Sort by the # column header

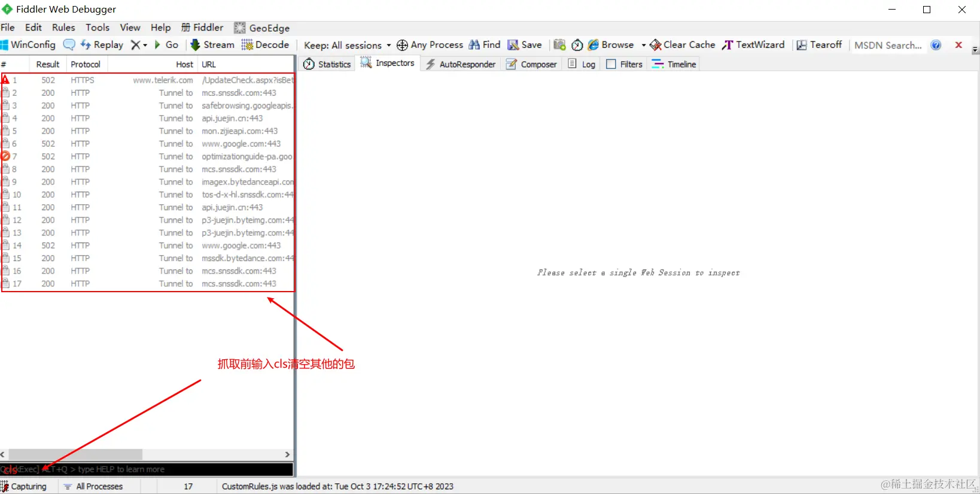14,64
